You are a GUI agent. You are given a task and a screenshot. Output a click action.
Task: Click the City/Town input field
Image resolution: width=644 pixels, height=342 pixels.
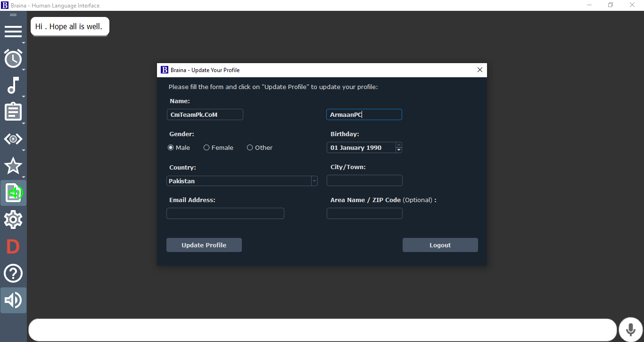coord(364,180)
